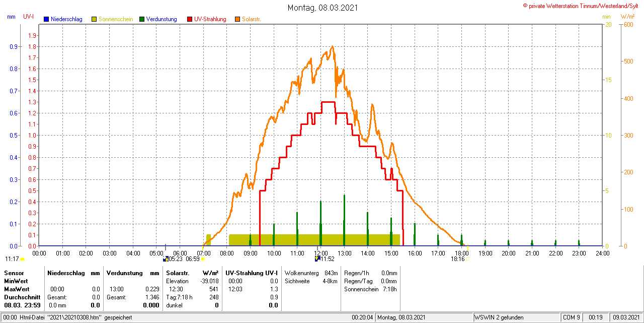Viewport: 644px width, 323px height.
Task: Click the 09.03.2021 status panel
Action: pos(625,317)
